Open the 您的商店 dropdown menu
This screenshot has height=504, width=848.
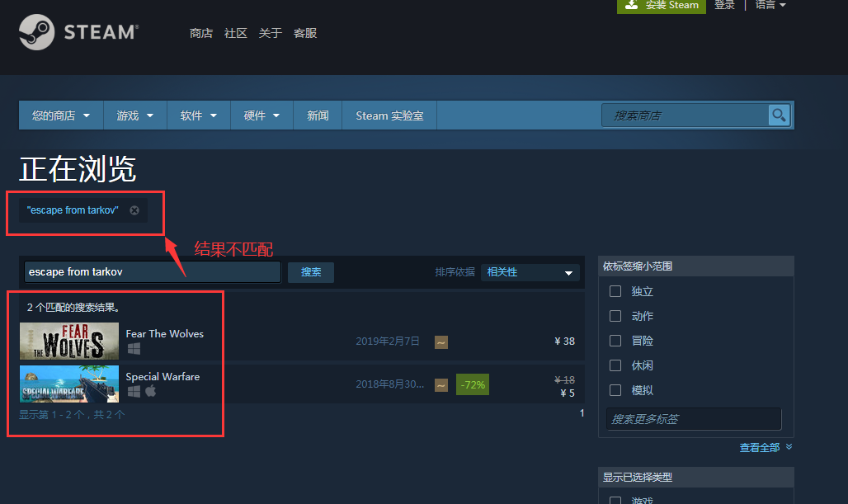pos(61,115)
